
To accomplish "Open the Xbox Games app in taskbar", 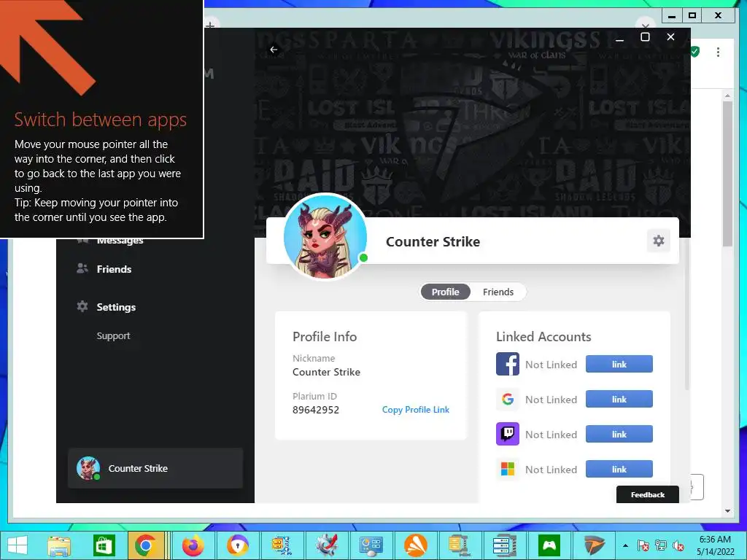I will (549, 545).
